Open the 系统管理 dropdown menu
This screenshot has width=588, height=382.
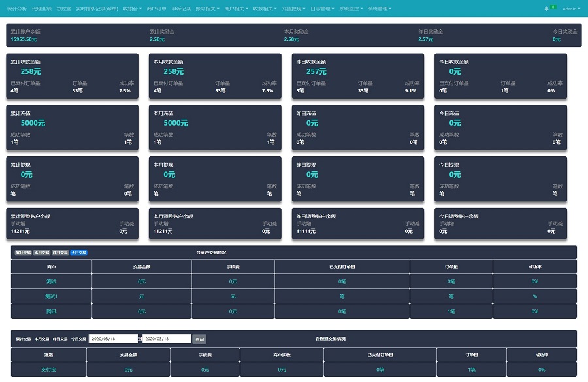tap(379, 9)
